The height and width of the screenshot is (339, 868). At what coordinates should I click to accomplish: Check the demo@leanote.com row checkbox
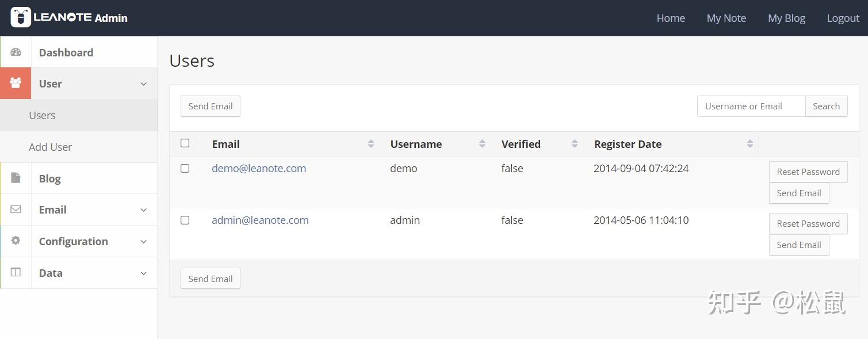click(x=185, y=168)
